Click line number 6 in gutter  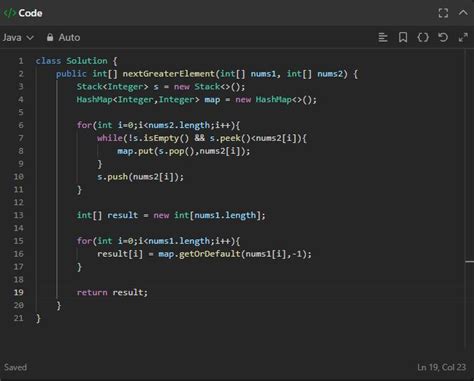tap(21, 125)
